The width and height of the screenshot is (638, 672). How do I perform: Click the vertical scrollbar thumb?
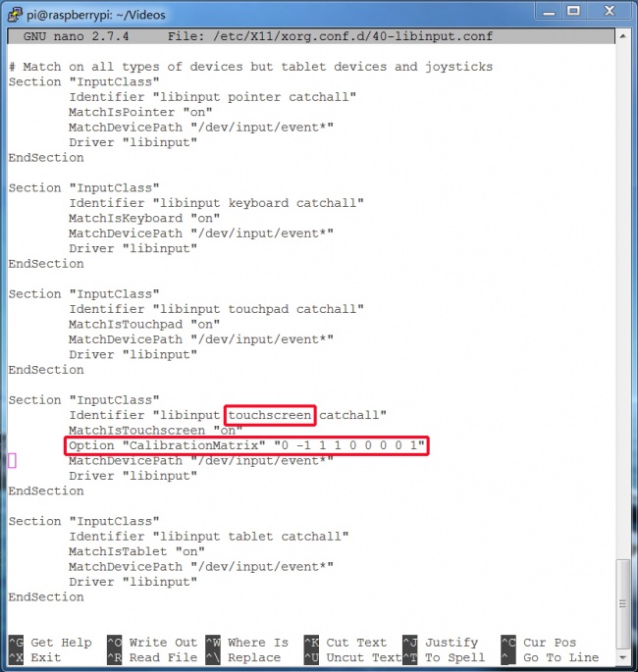[624, 603]
